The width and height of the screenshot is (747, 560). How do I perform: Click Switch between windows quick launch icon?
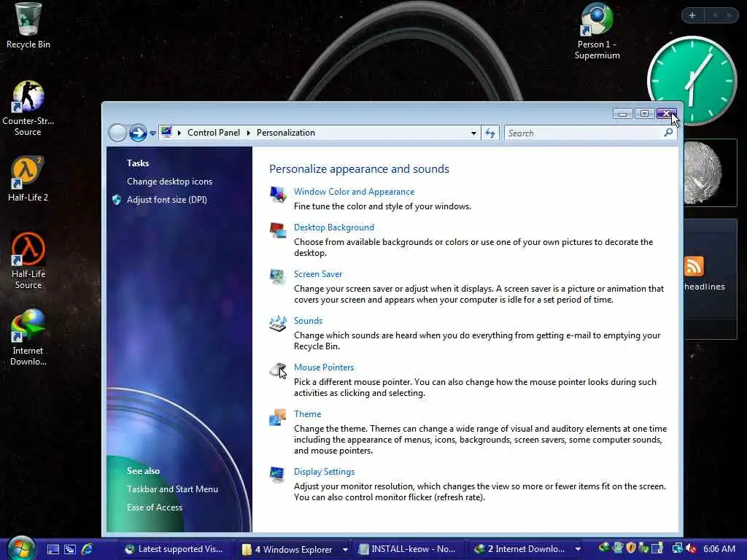70,549
